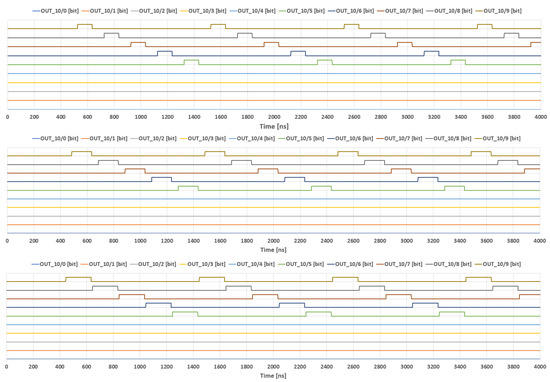Select the Time [ns] axis title of middle chart
This screenshot has height=382, width=550.
(x=273, y=250)
